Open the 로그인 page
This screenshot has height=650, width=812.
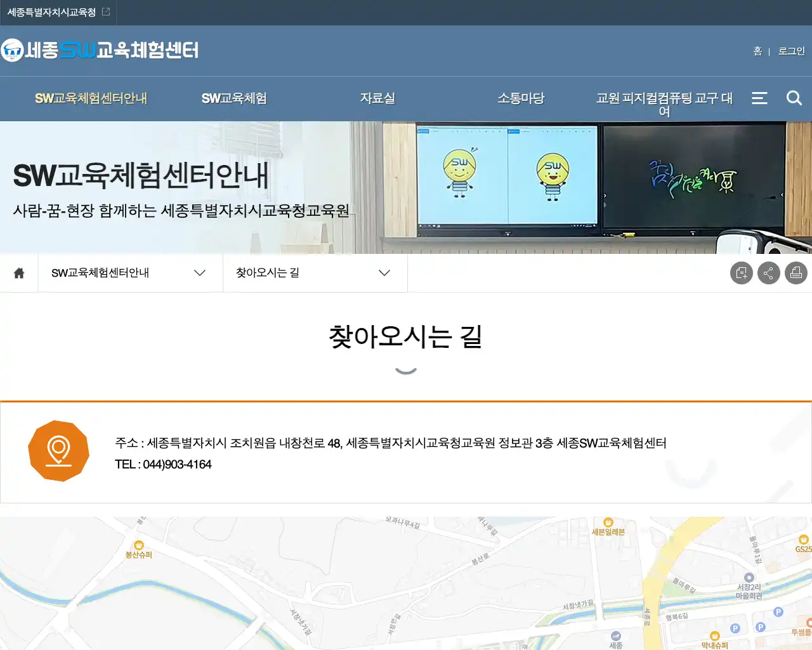pyautogui.click(x=792, y=51)
